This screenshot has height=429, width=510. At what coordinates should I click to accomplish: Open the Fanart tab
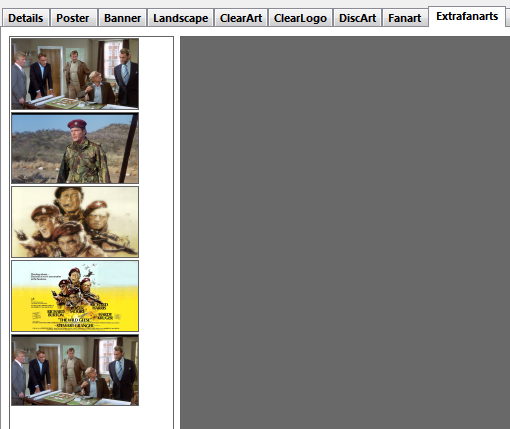tap(405, 18)
